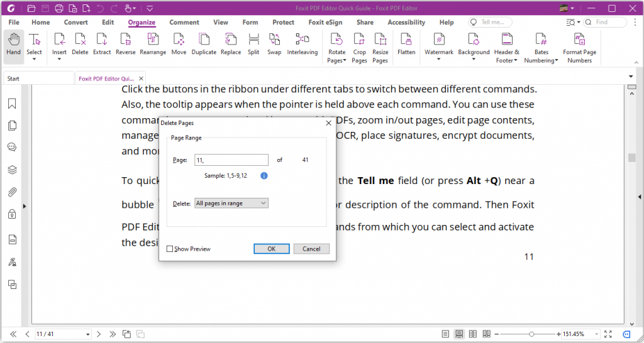Go to the last page button
Screen dimensions: 644x343
112,334
